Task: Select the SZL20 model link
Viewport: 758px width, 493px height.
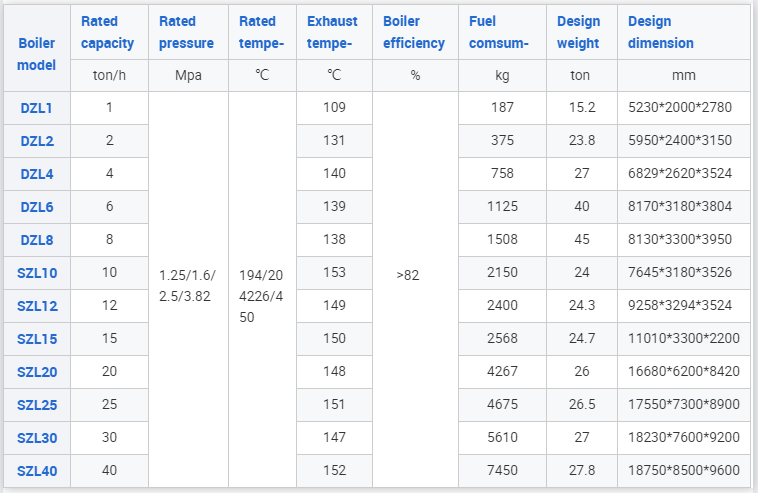Action: pyautogui.click(x=37, y=372)
